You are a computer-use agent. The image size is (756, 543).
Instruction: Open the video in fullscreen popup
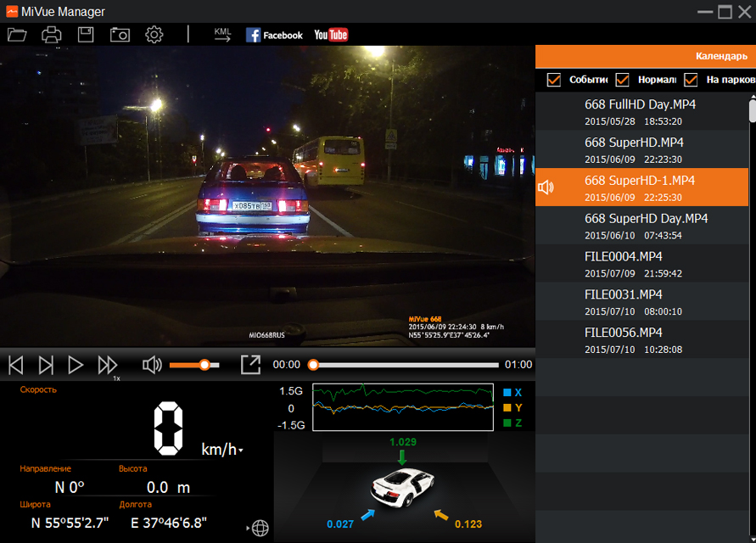[250, 365]
